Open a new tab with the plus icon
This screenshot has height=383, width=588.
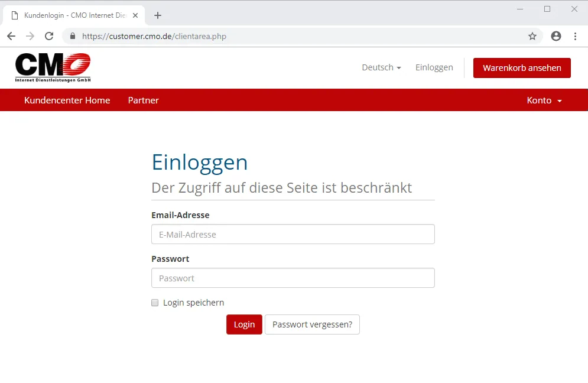point(158,15)
